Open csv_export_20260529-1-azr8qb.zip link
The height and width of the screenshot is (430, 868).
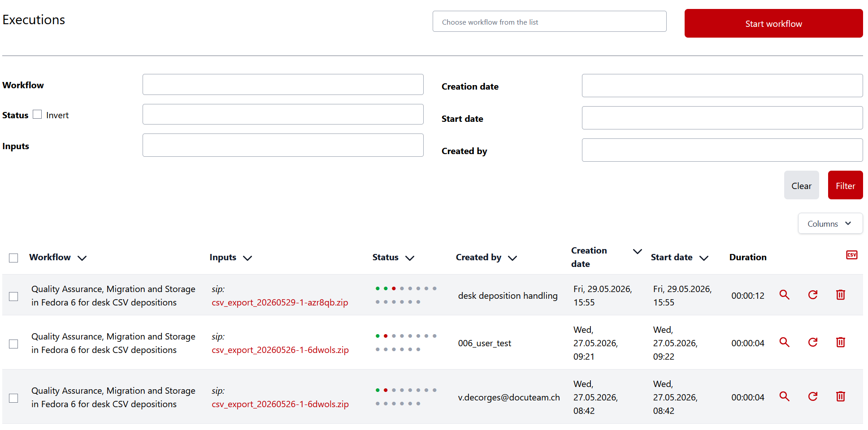[280, 302]
